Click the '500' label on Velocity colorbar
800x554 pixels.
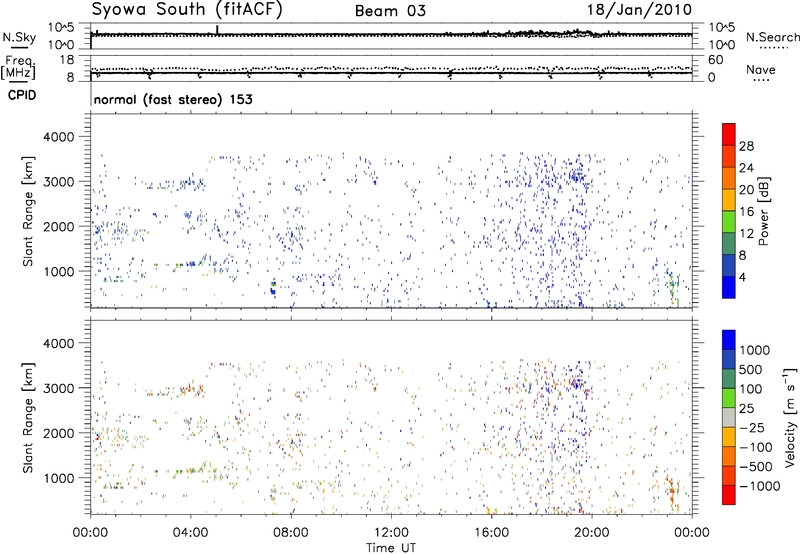pos(752,370)
